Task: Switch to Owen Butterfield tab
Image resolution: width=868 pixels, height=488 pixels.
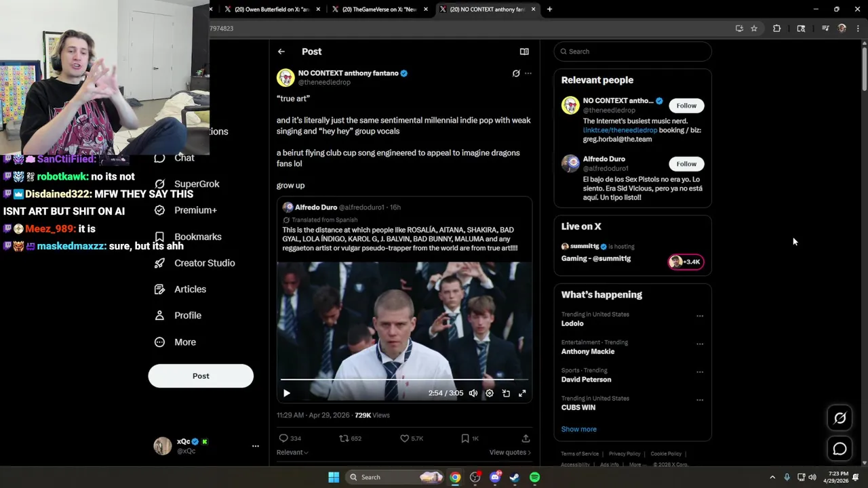Action: [272, 9]
